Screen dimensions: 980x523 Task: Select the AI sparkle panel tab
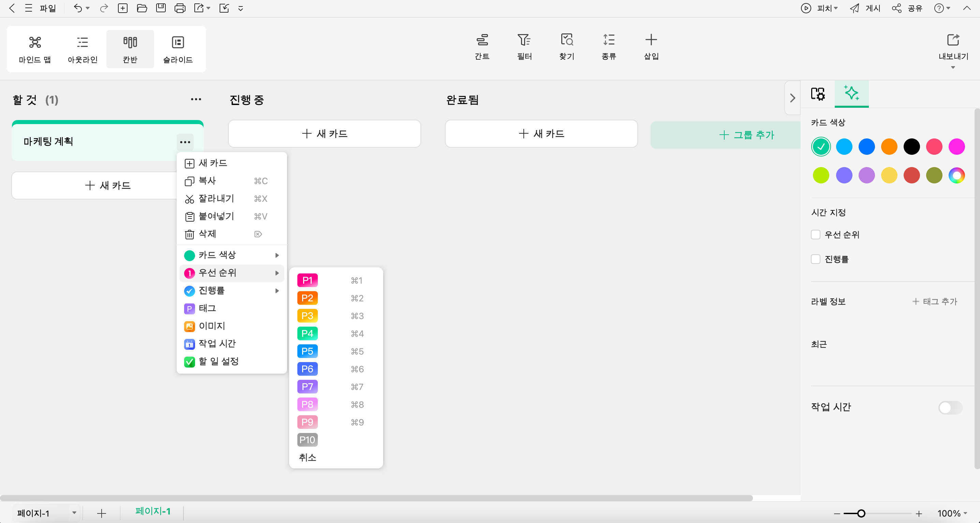[x=851, y=93]
